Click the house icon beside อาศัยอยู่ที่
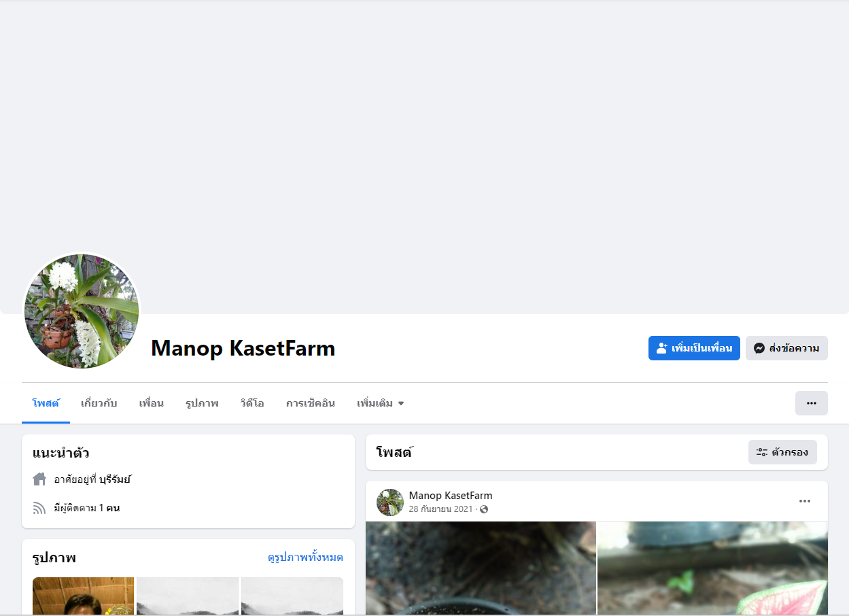Screen dimensions: 849x616 (39, 479)
